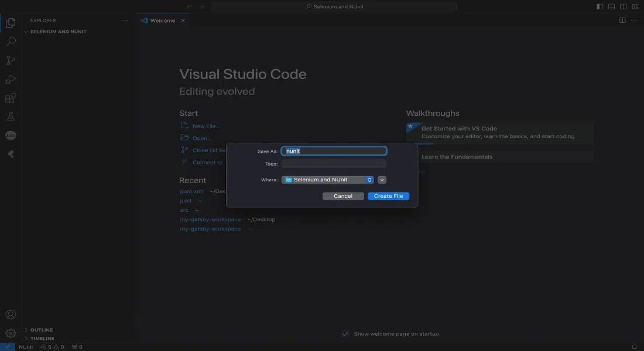644x351 pixels.
Task: Open Explorer Views and More Actions ellipsis
Action: point(125,20)
